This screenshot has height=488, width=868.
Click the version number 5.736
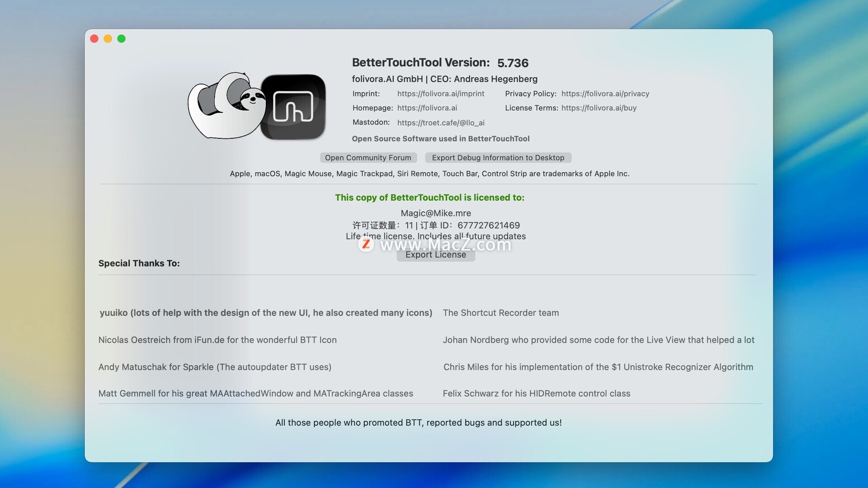pos(513,63)
